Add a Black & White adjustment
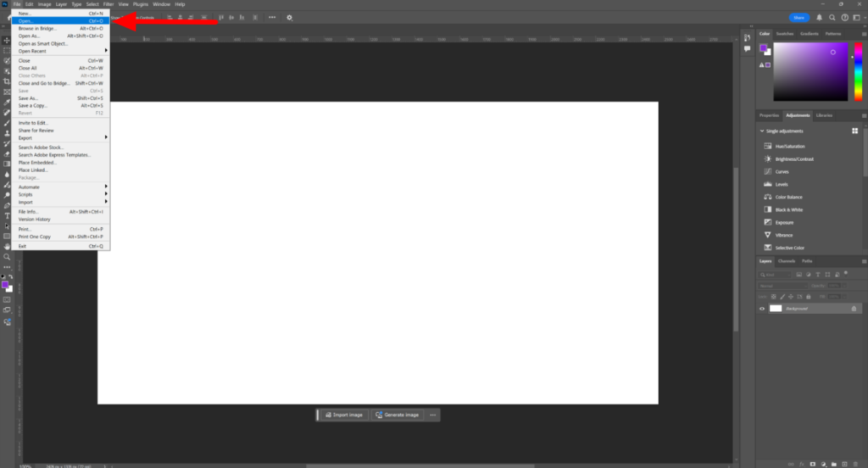The height and width of the screenshot is (468, 868). pyautogui.click(x=788, y=210)
